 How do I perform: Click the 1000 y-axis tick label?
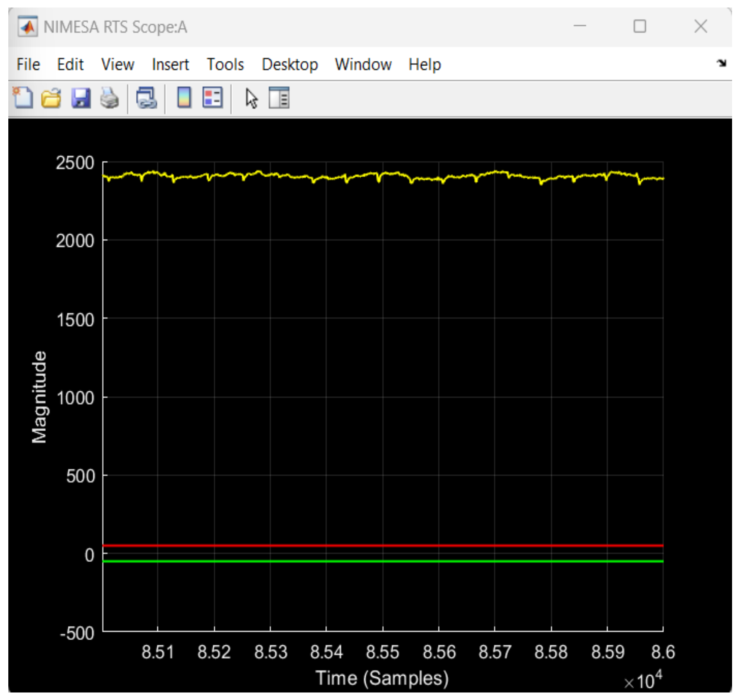[x=76, y=398]
